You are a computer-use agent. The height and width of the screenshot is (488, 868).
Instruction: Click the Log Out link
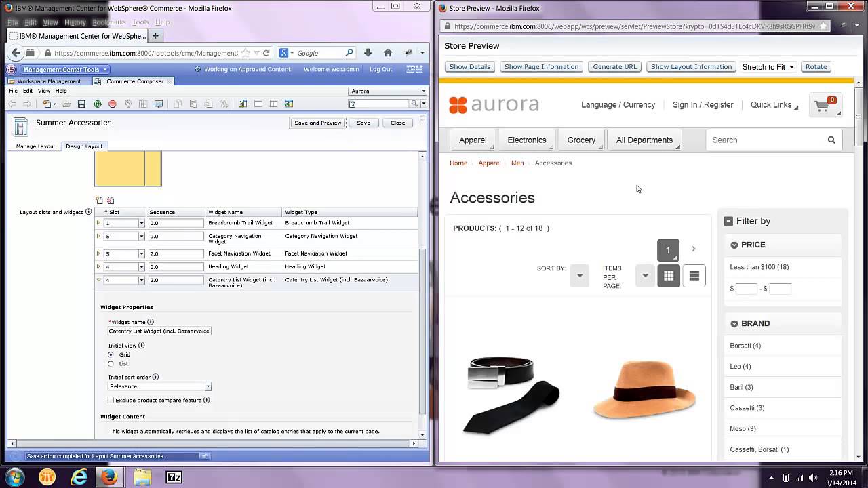tap(380, 69)
